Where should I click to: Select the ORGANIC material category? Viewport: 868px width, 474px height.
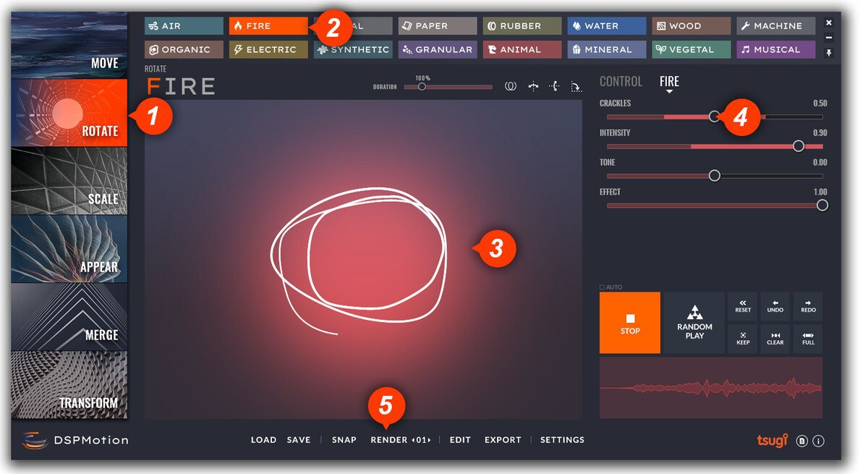(x=184, y=50)
